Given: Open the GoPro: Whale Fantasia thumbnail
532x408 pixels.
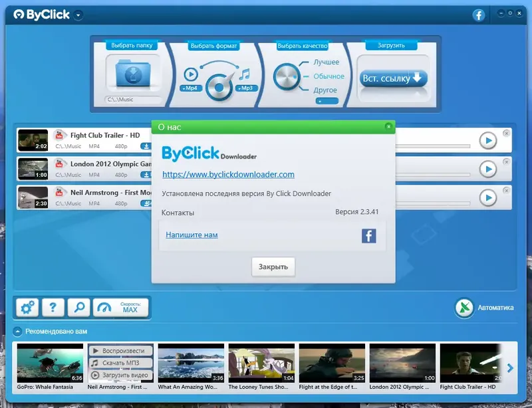Looking at the screenshot, I should (49, 363).
